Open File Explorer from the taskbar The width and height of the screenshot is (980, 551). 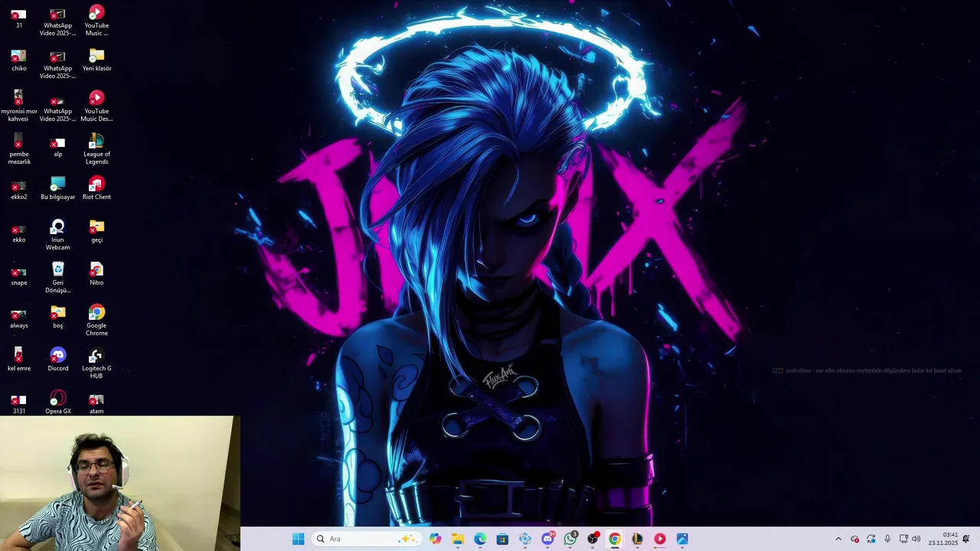458,539
